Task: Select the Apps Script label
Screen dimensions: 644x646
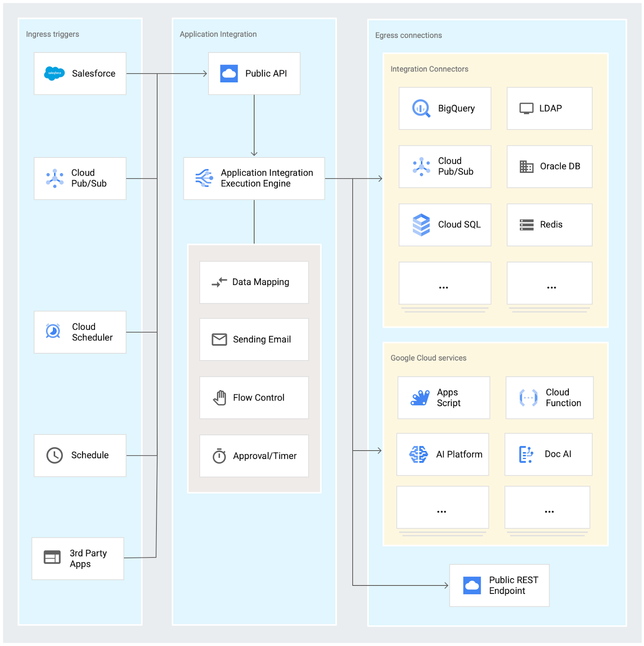Action: [x=449, y=398]
